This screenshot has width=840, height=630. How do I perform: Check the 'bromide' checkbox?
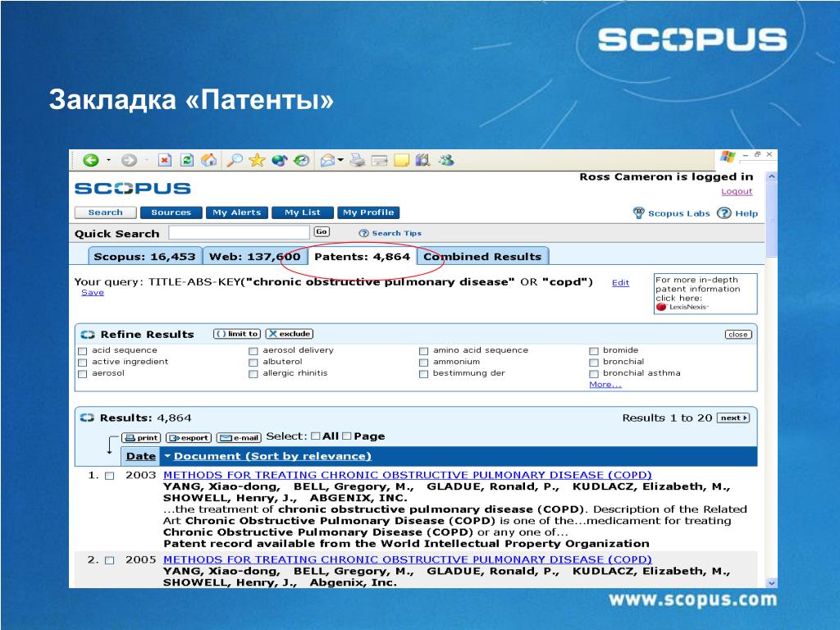[594, 351]
